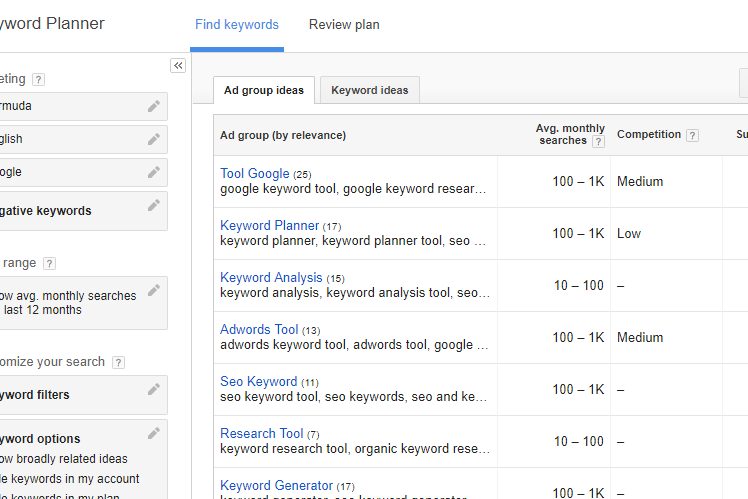Click '100 – 1K' searches in Tool Google row

(578, 182)
